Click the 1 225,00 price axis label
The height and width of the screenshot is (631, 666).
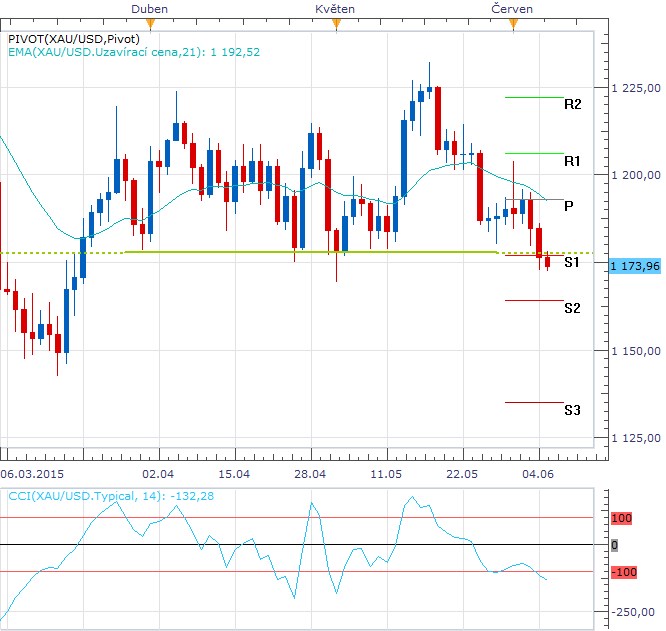(x=636, y=88)
